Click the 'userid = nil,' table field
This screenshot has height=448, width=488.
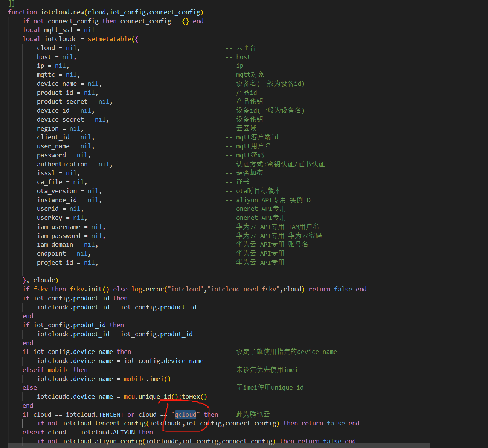pos(60,209)
